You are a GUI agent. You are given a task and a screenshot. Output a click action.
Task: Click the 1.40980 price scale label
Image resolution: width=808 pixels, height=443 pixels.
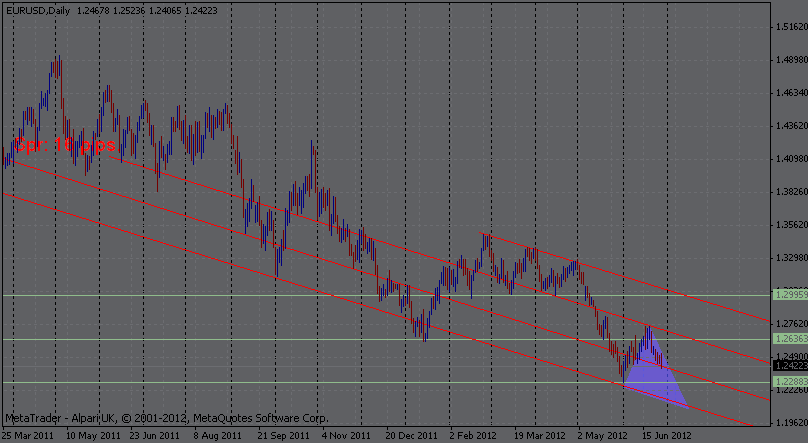click(x=790, y=159)
